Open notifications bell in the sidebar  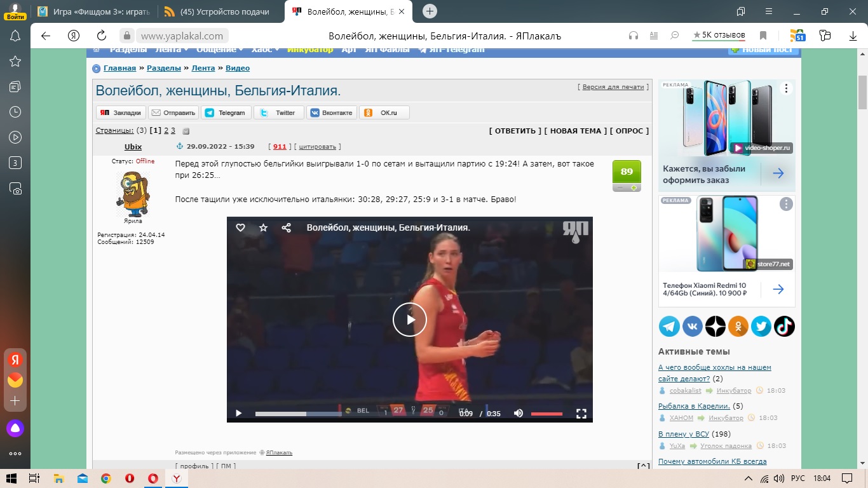click(15, 36)
